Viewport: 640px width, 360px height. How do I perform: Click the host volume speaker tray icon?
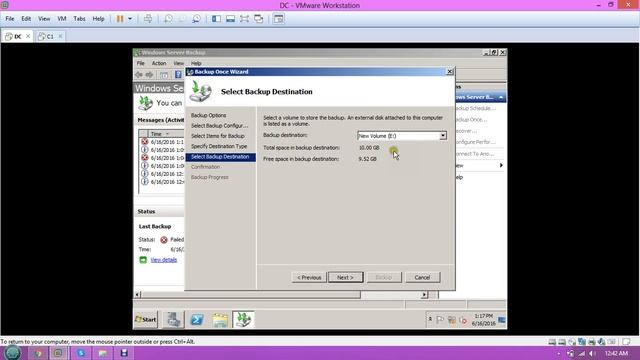click(x=592, y=353)
